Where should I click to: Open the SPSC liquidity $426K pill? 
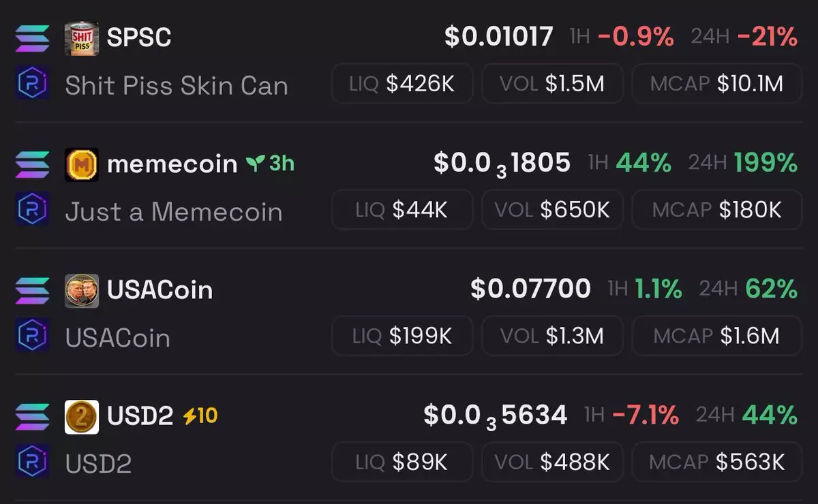pyautogui.click(x=402, y=84)
